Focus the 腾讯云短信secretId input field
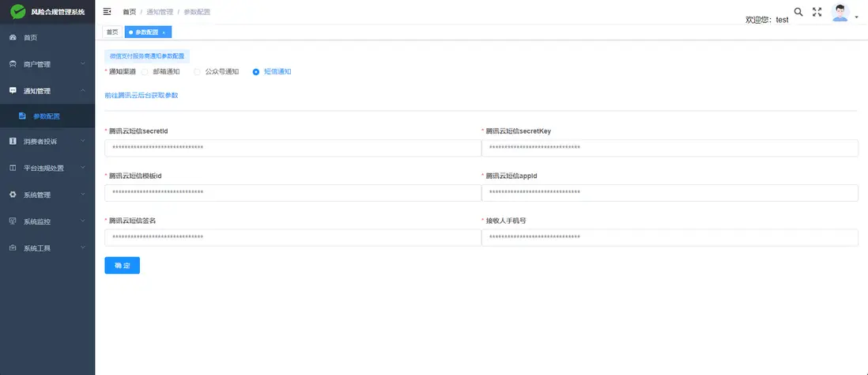The height and width of the screenshot is (375, 868). click(x=292, y=148)
